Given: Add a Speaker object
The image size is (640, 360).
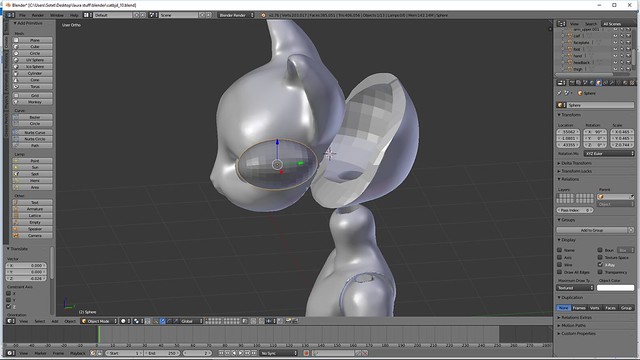Looking at the screenshot, I should [x=32, y=229].
